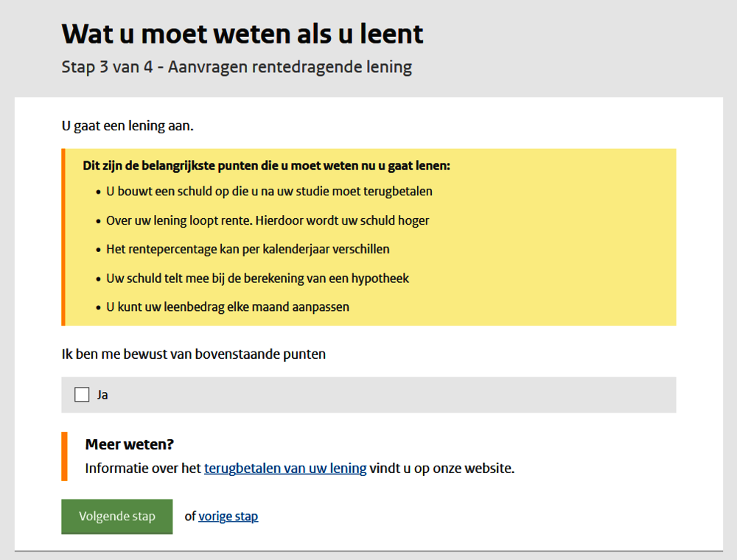Viewport: 737px width, 560px height.
Task: Click the bullet 'Over uw lening loopt rente'
Action: coord(268,220)
